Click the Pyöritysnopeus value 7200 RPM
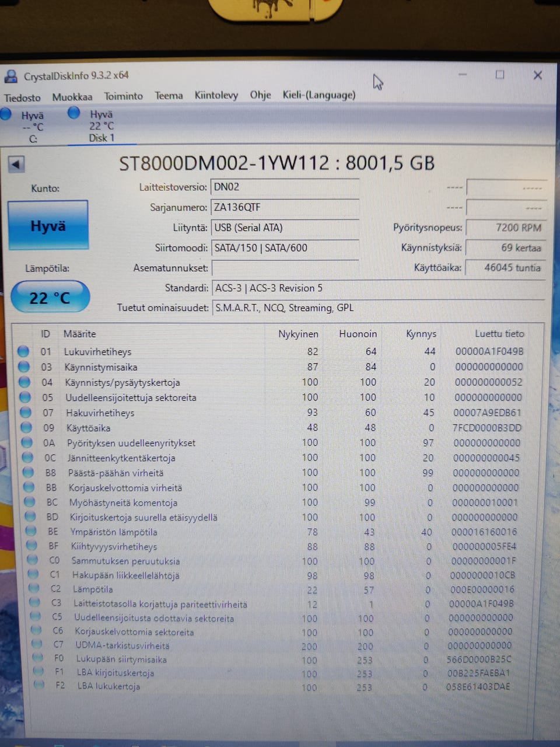The image size is (560, 747). click(505, 228)
